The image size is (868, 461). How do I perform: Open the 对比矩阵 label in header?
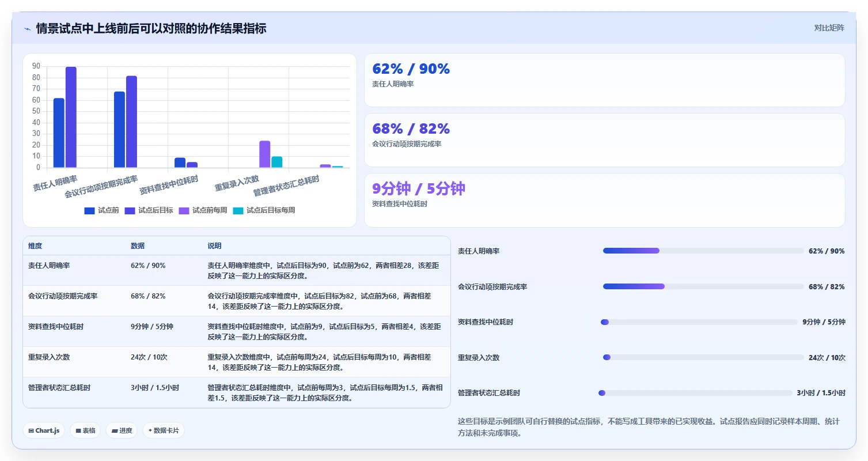(x=829, y=28)
